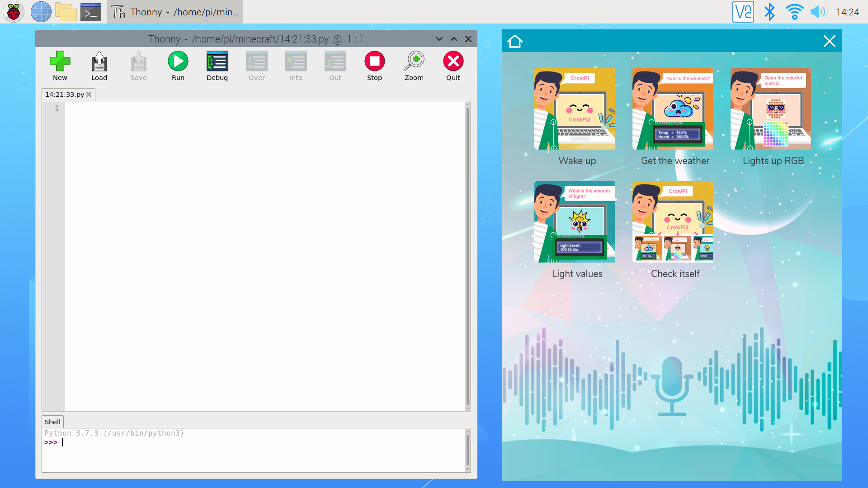This screenshot has width=868, height=488.
Task: Zoom the Thonny window
Action: 414,66
